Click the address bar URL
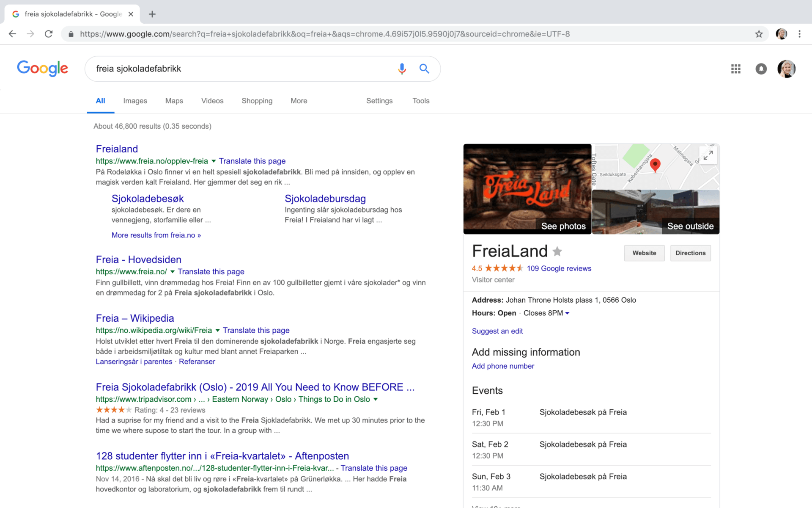 [x=325, y=34]
